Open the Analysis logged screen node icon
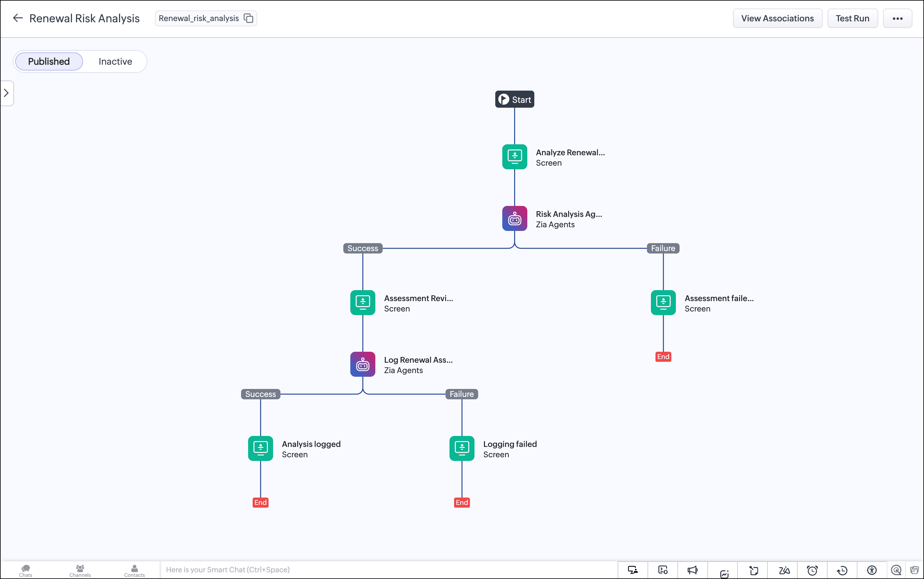Screen dimensions: 924x579 (261, 448)
